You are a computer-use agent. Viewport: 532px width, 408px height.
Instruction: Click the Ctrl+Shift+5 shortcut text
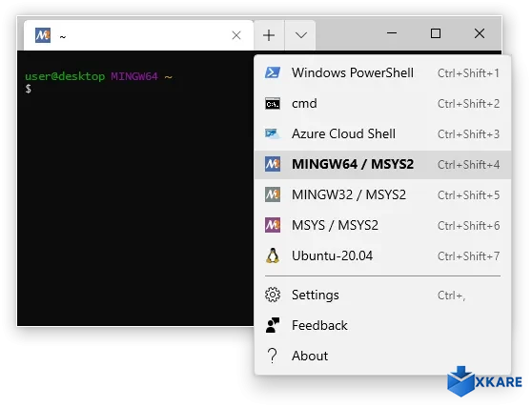tap(468, 195)
